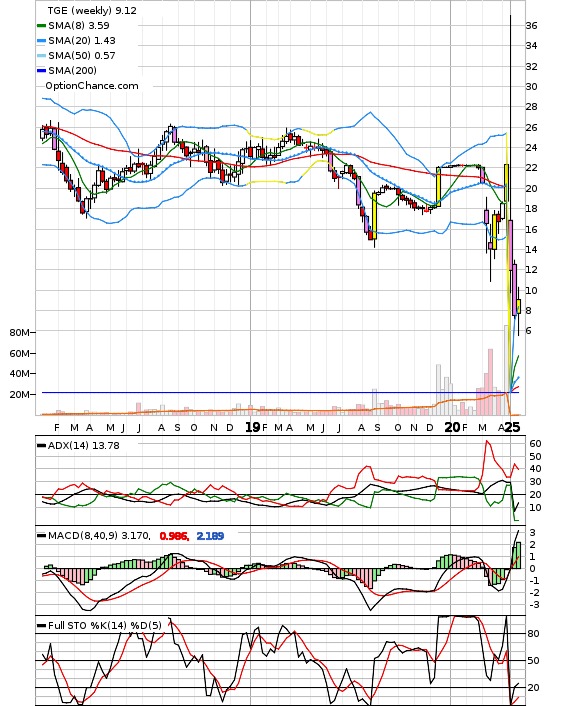This screenshot has height=706, width=566.
Task: Click the Full STO %K(14) %D(5) label
Action: pyautogui.click(x=104, y=625)
